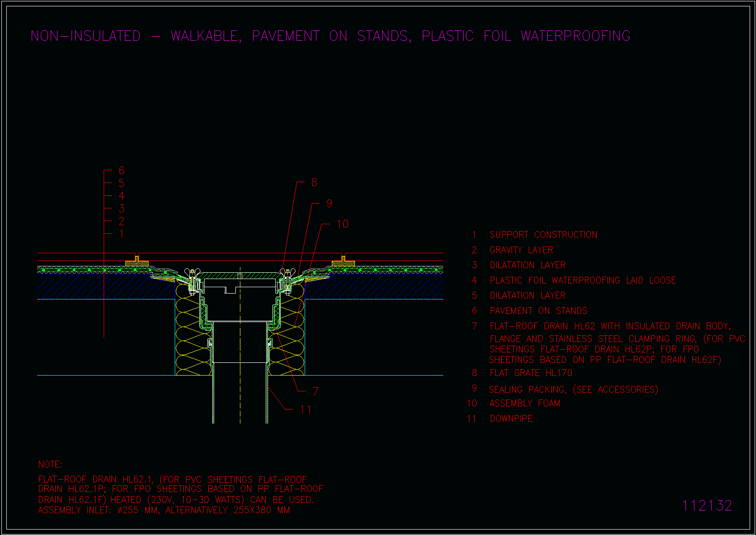Viewport: 756px width, 535px height.
Task: Select the SUPPORT CONSTRUCTION legend entry
Action: pos(543,235)
